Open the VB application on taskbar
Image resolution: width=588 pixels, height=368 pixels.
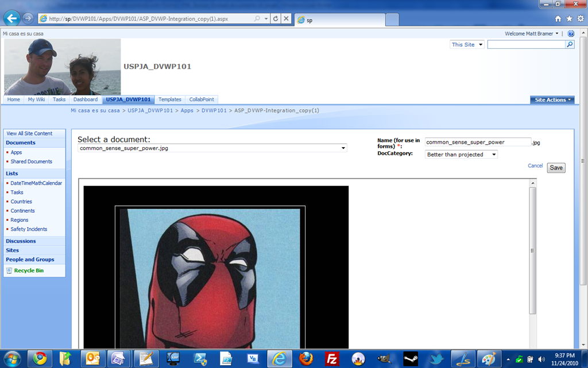[253, 359]
